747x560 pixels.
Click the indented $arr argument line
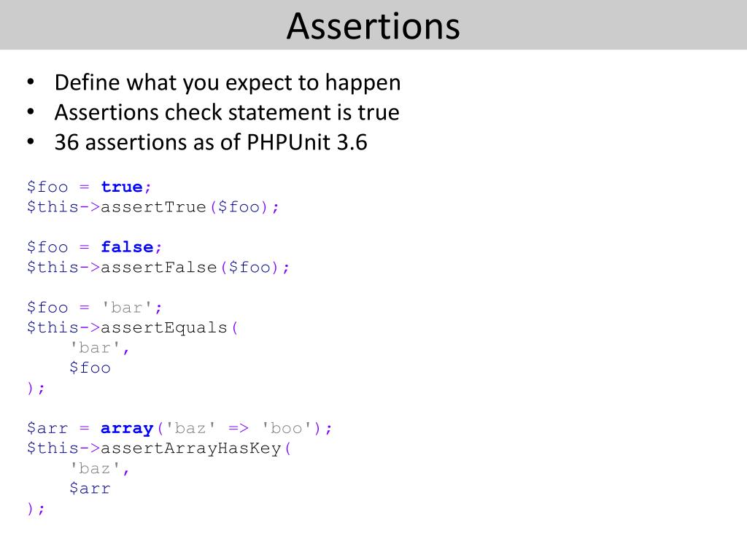(90, 488)
